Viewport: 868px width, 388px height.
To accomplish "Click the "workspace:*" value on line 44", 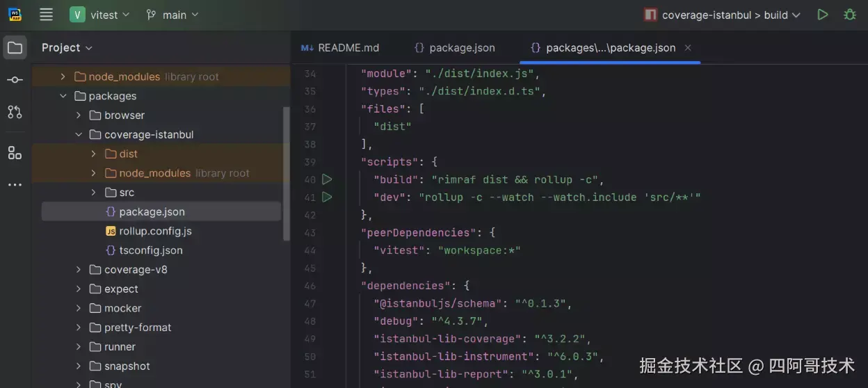I will 479,250.
